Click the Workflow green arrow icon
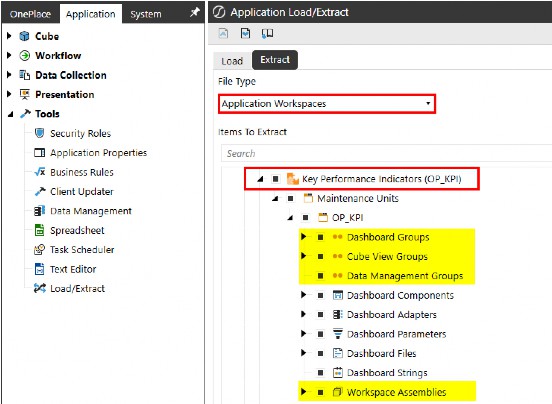Screen dimensions: 552x404 (24, 56)
